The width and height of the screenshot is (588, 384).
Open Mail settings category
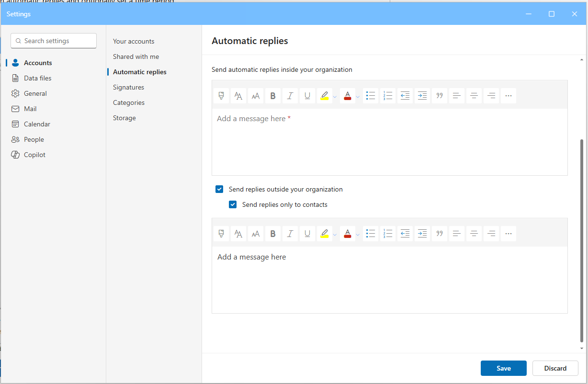point(53,109)
